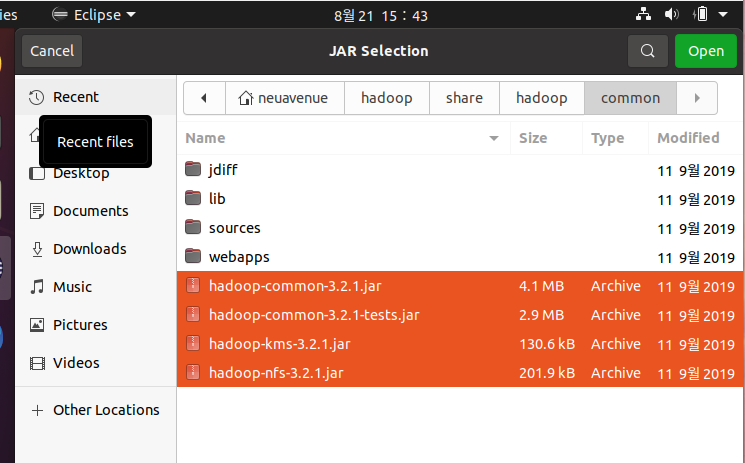The image size is (745, 463).
Task: Sort by the Modified column header
Action: 696,138
